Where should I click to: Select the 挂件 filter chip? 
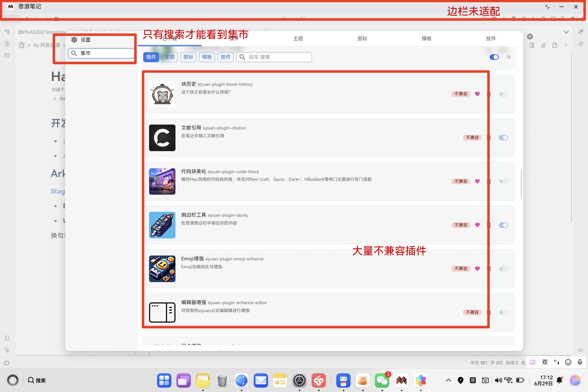point(225,57)
